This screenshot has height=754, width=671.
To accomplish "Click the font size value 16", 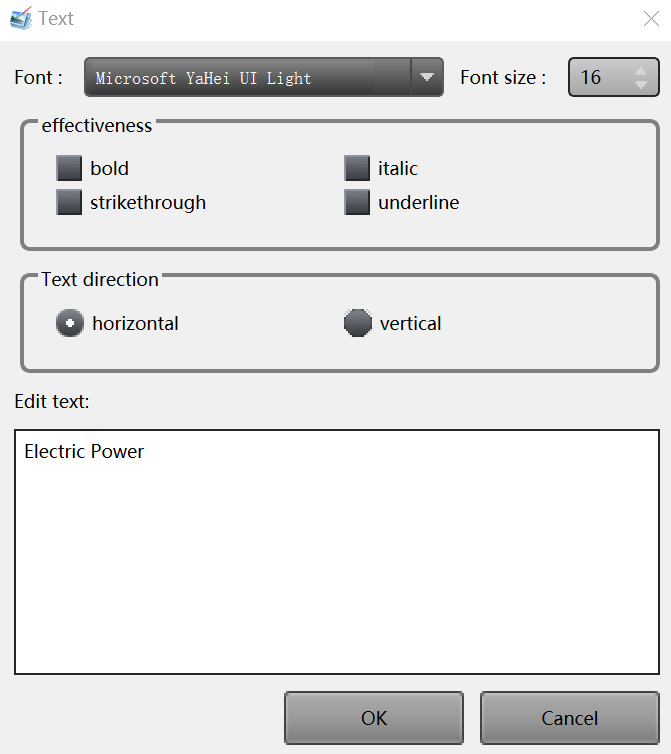I will (592, 78).
